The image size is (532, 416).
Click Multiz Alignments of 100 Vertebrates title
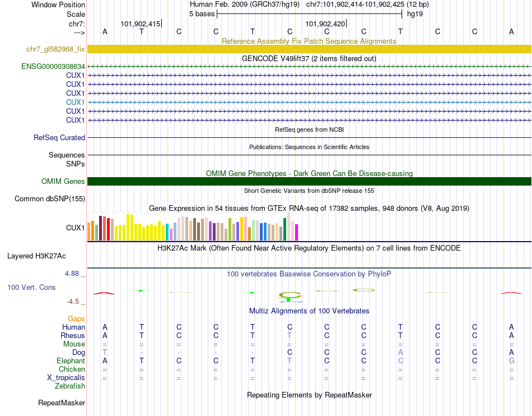point(309,311)
